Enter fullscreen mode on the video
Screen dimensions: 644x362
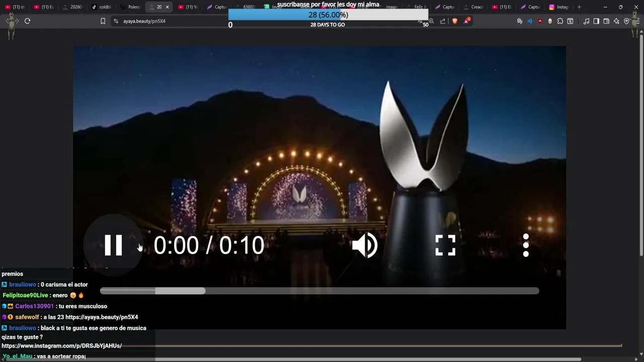[x=445, y=245]
